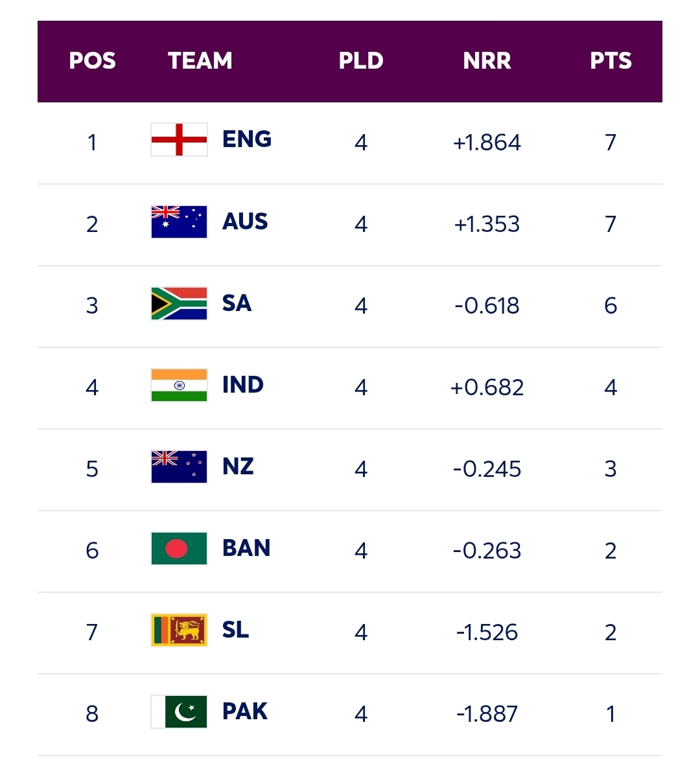Screen dimensions: 700x762
Task: Click the PTS column header
Action: coord(611,61)
